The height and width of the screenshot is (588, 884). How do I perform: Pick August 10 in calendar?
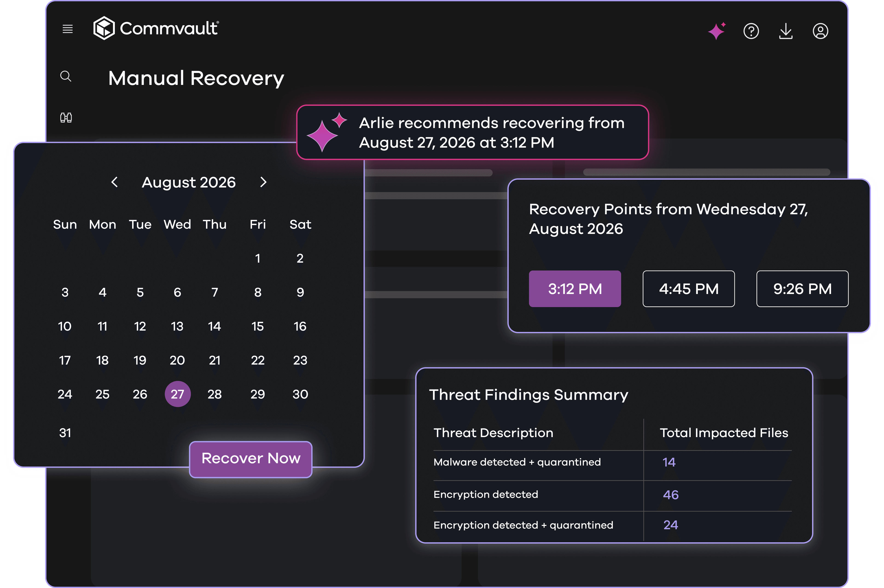(x=65, y=327)
